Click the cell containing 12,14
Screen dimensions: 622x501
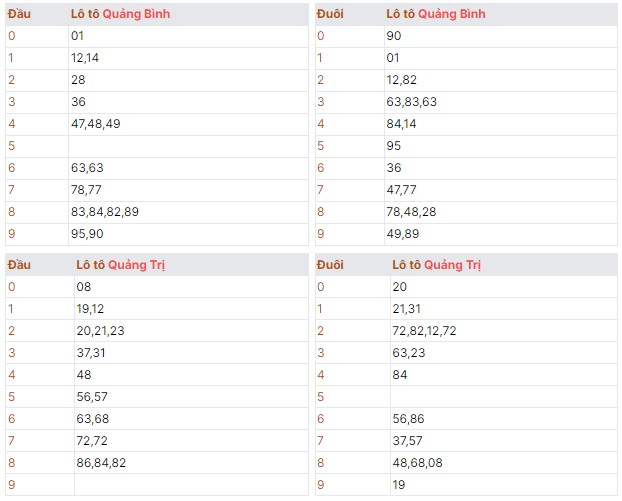[x=85, y=58]
